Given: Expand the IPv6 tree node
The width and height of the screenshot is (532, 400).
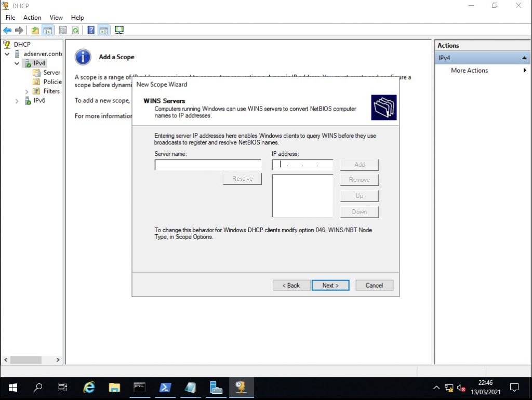Looking at the screenshot, I should coord(17,101).
